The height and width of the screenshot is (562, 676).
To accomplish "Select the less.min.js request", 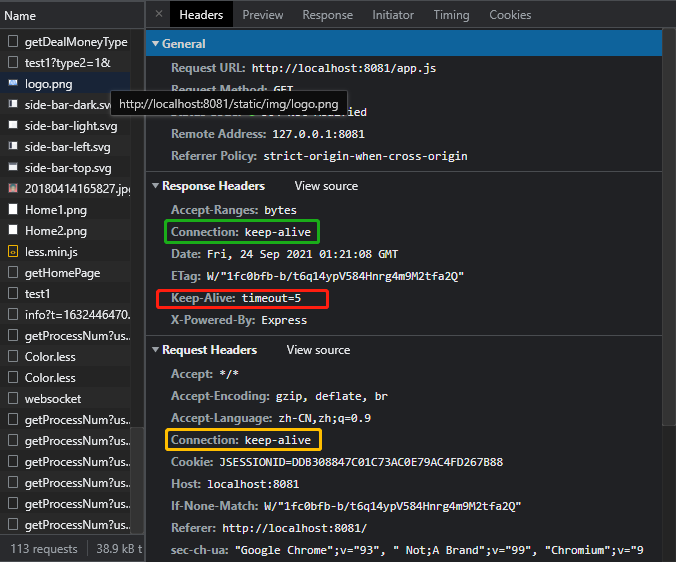I will tap(65, 252).
